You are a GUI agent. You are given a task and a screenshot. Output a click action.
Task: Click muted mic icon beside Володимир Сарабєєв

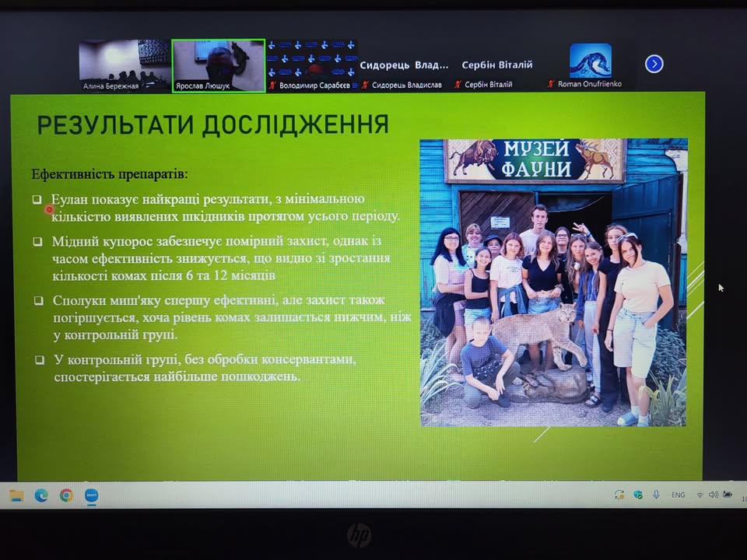[272, 86]
